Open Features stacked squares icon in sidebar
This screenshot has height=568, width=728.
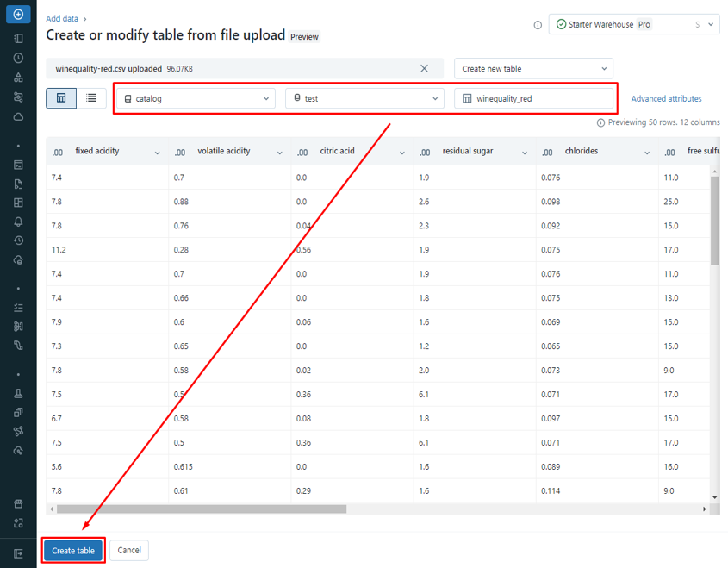[18, 412]
